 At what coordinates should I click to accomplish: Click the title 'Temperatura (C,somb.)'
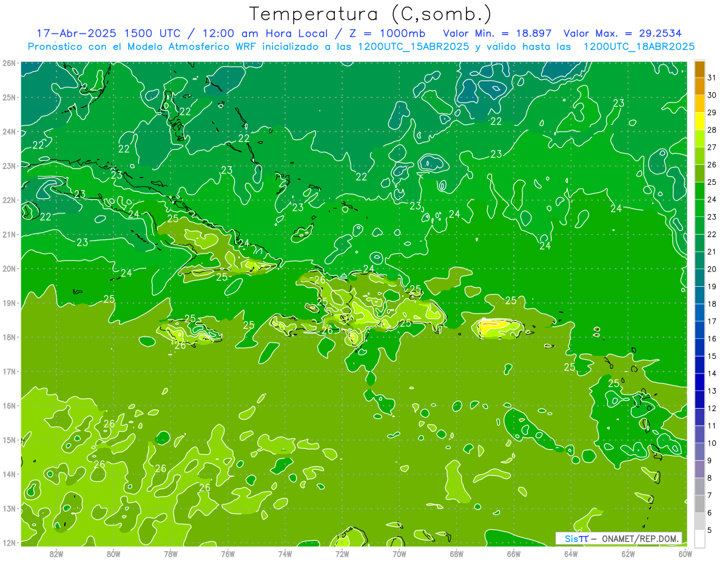click(371, 14)
